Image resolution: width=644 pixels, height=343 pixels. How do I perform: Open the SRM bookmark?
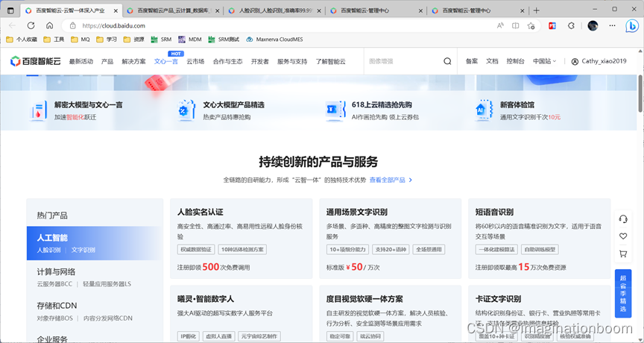tap(161, 40)
